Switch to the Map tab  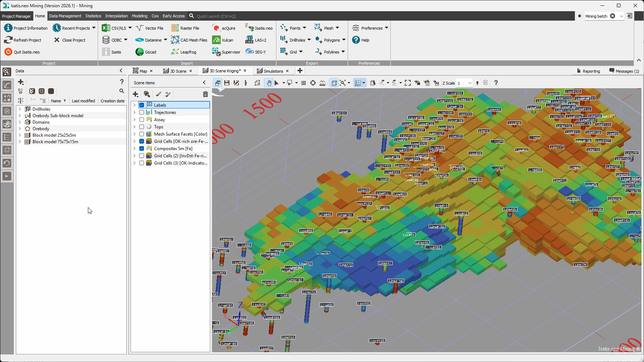(x=143, y=71)
